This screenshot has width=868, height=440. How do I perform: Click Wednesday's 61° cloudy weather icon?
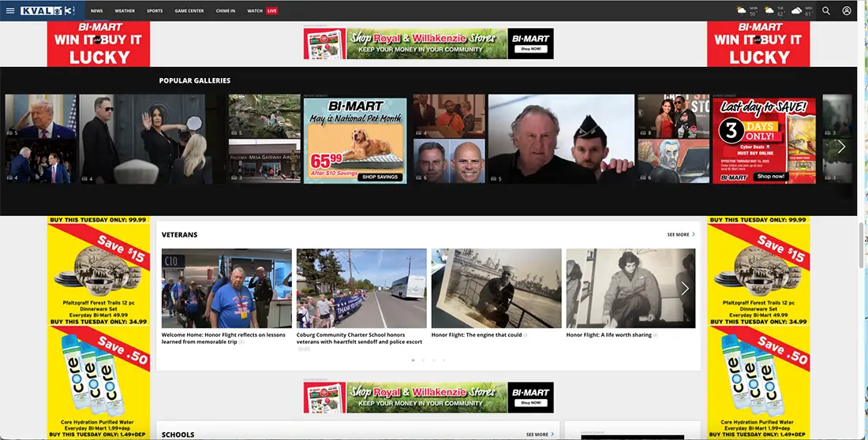click(796, 10)
